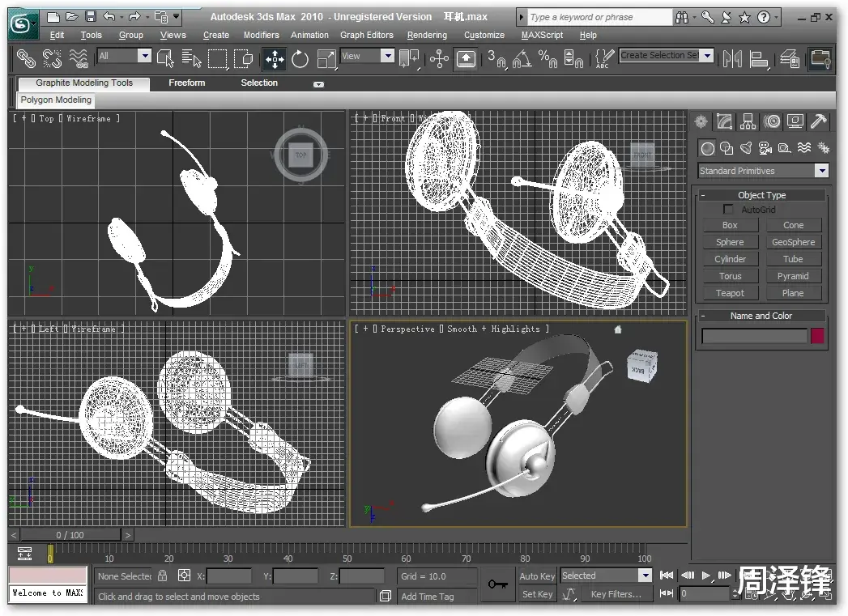Switch to the Freeform ribbon tab
The height and width of the screenshot is (616, 848).
pos(186,83)
